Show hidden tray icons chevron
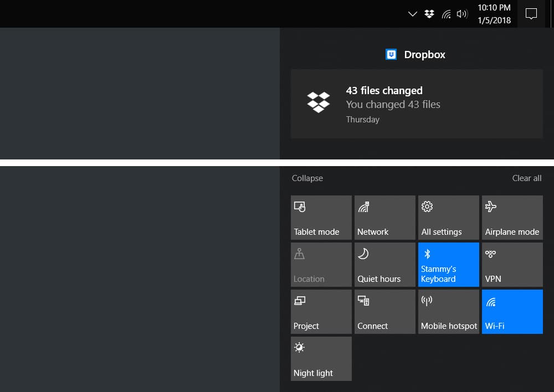The width and height of the screenshot is (554, 392). click(412, 14)
